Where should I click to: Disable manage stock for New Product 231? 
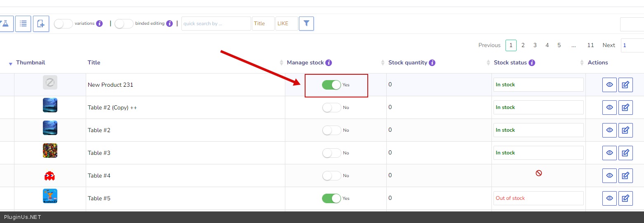pos(331,85)
